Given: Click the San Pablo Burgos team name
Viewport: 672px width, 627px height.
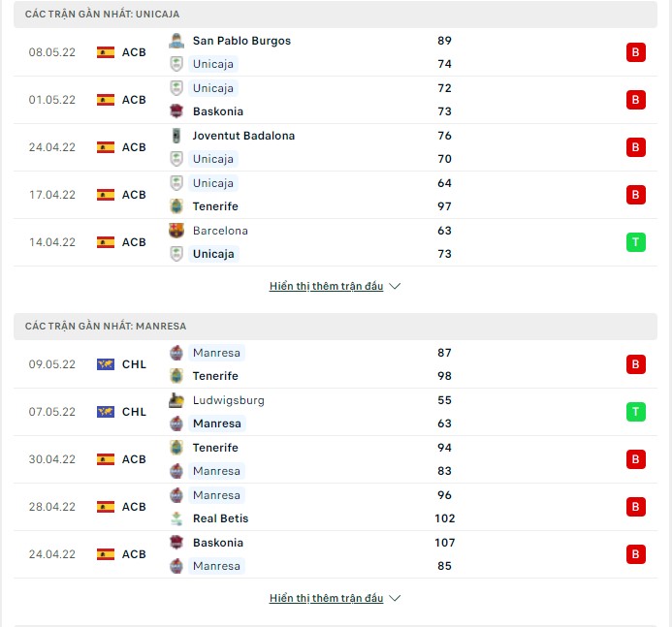Looking at the screenshot, I should [241, 41].
